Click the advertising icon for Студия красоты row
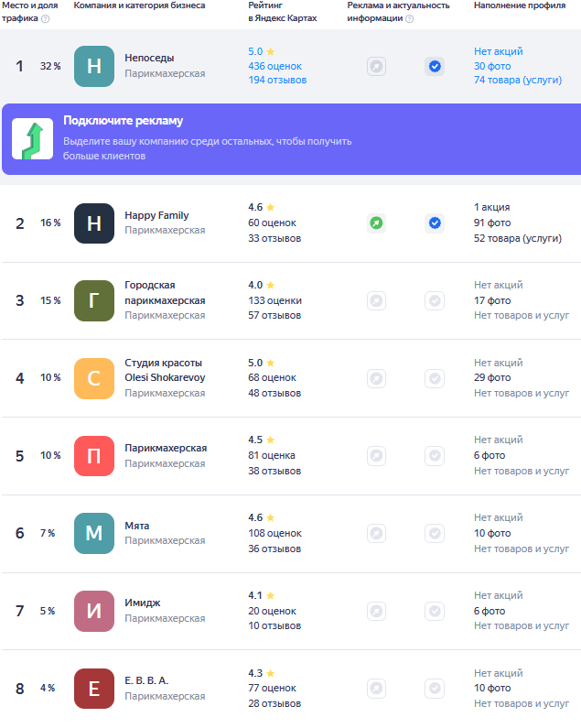Image resolution: width=581 pixels, height=728 pixels. (x=376, y=378)
